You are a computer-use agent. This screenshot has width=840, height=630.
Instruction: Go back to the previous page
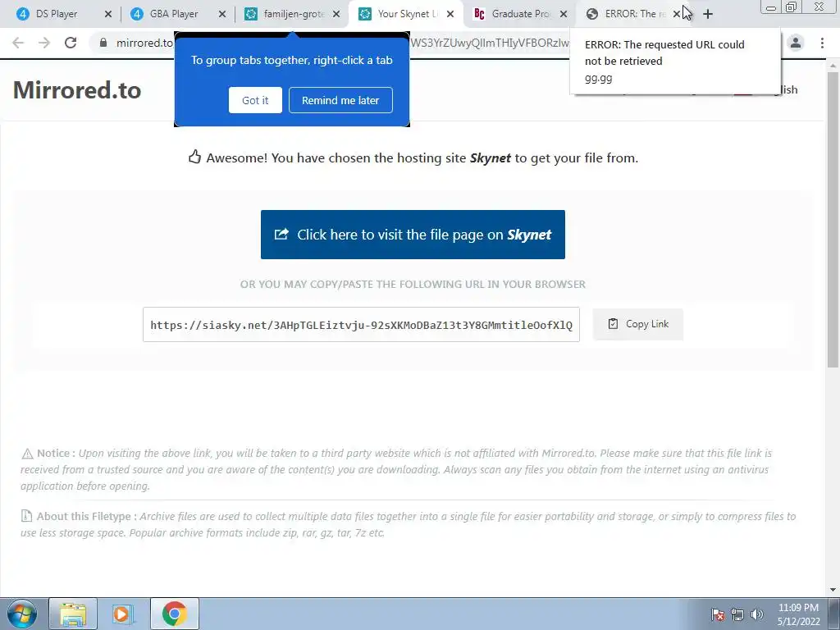(18, 43)
